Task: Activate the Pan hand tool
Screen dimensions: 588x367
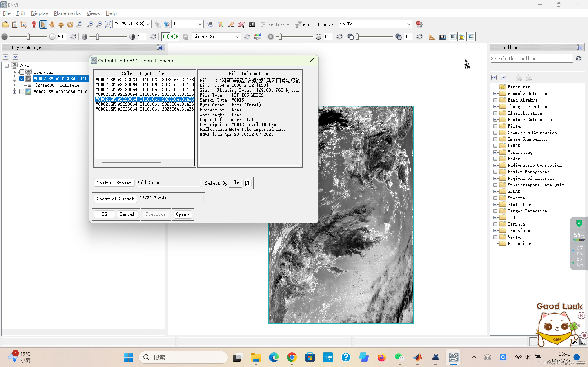Action: coord(52,24)
